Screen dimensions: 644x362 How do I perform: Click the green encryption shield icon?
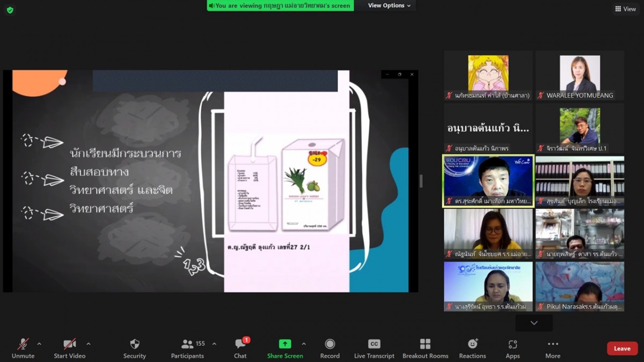pyautogui.click(x=10, y=10)
